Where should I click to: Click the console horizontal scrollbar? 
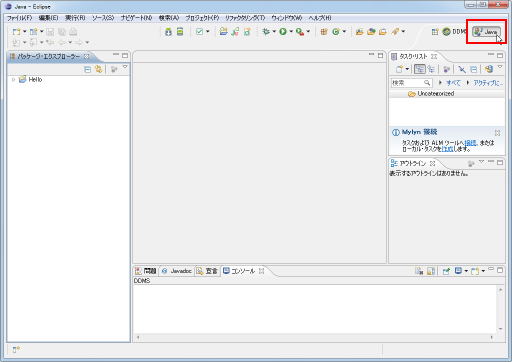point(315,337)
